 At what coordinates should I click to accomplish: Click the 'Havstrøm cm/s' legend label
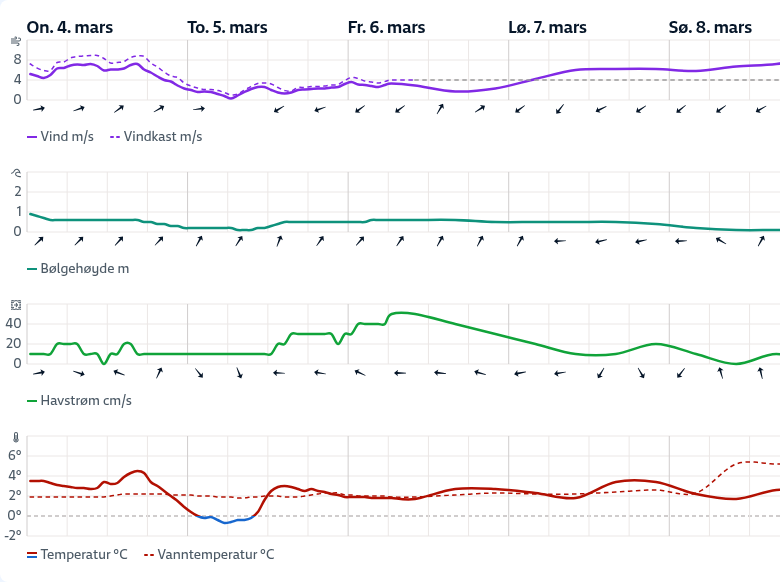[86, 401]
